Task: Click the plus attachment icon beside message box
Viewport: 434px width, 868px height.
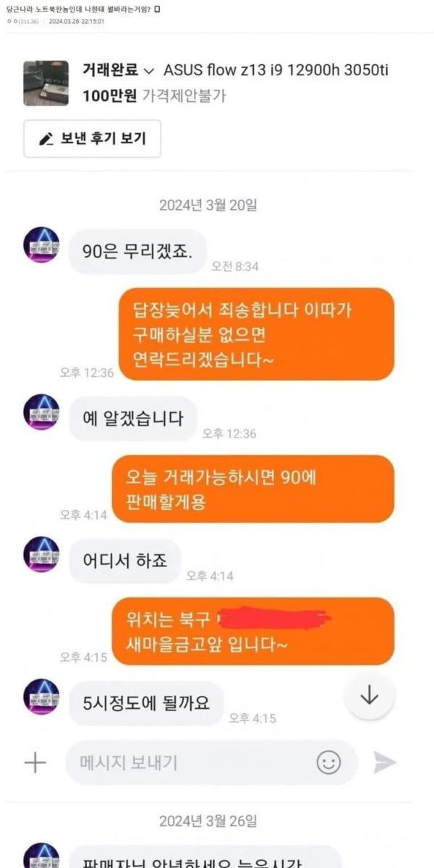Action: click(x=35, y=763)
